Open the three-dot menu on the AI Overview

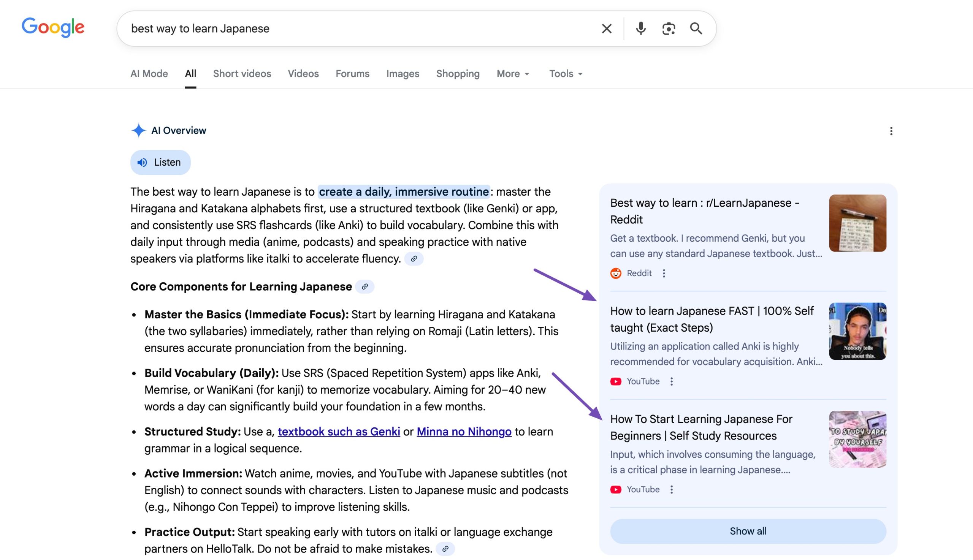[x=891, y=131]
